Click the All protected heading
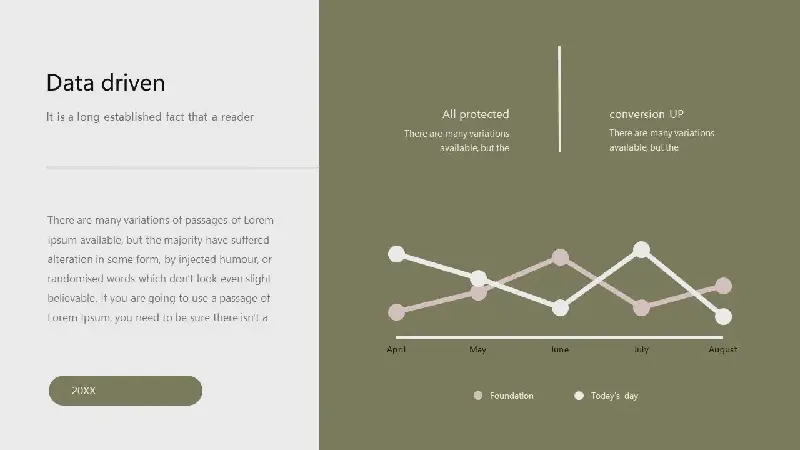This screenshot has height=450, width=800. (x=476, y=114)
